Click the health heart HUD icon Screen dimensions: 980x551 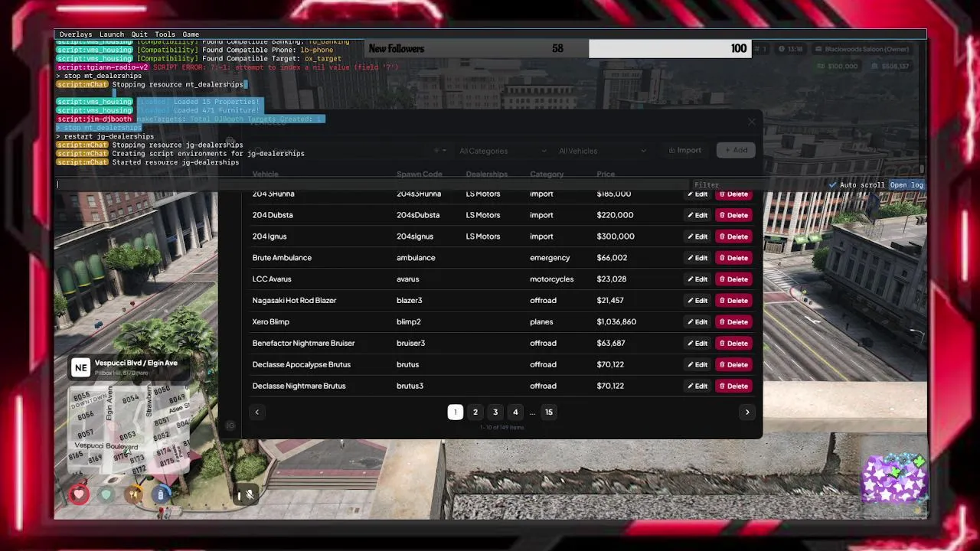click(80, 494)
